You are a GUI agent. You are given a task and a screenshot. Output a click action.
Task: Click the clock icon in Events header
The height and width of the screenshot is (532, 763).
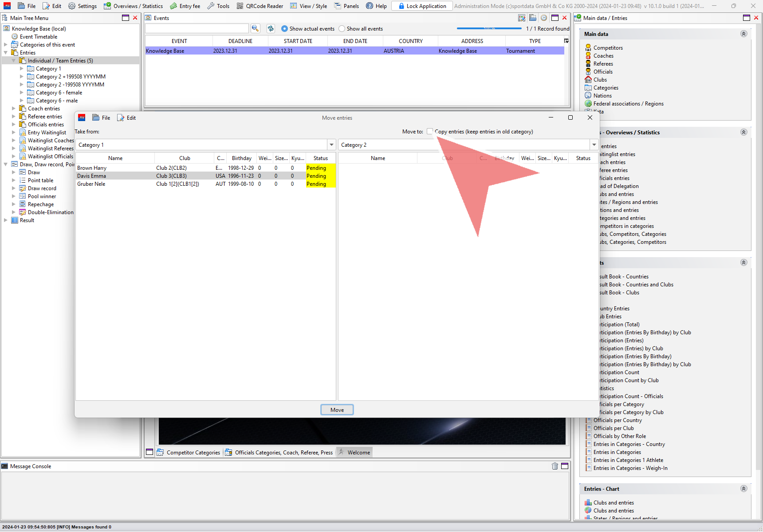544,18
